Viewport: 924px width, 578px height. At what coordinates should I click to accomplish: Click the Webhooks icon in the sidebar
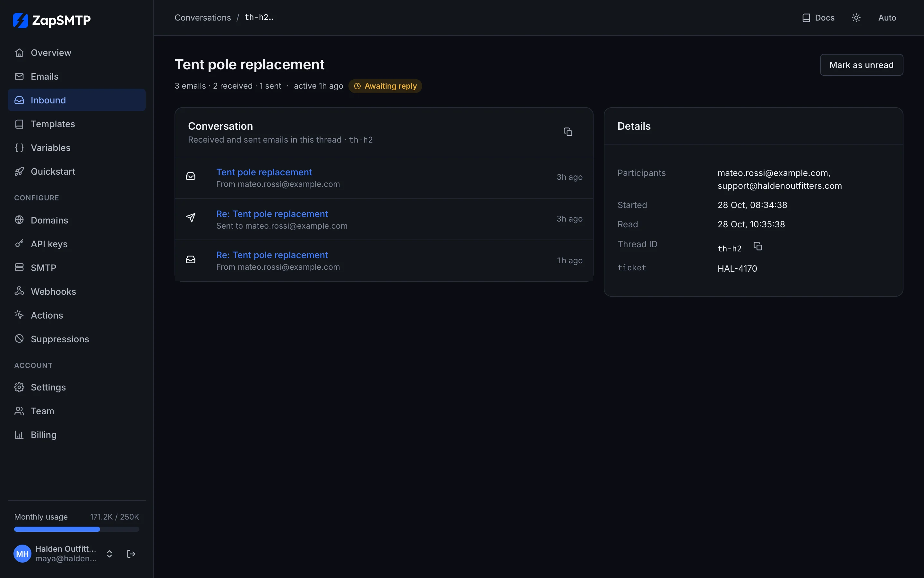coord(19,291)
